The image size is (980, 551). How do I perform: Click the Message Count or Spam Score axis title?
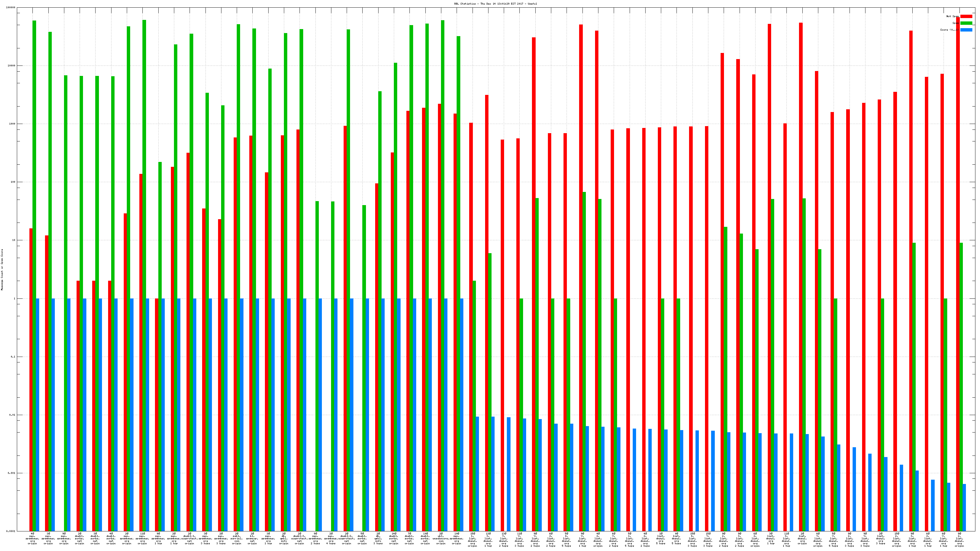click(2, 270)
